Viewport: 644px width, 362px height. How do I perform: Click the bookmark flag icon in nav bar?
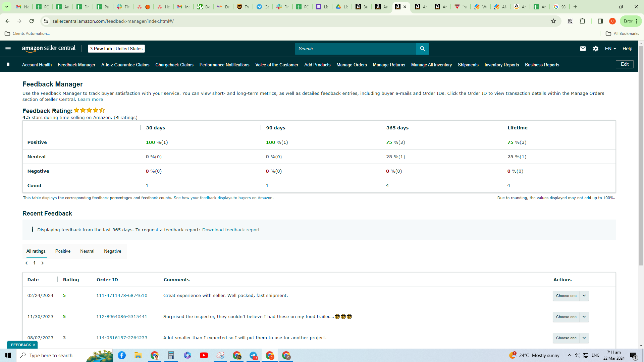click(8, 65)
